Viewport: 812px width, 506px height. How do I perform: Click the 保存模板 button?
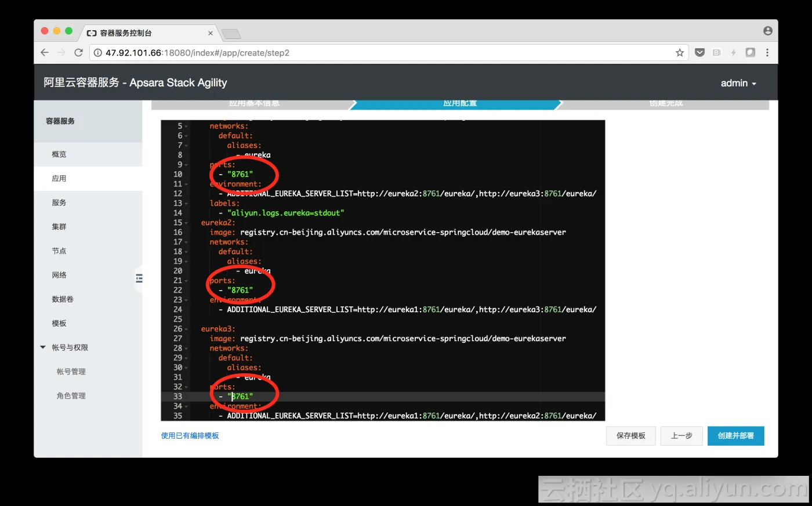631,436
